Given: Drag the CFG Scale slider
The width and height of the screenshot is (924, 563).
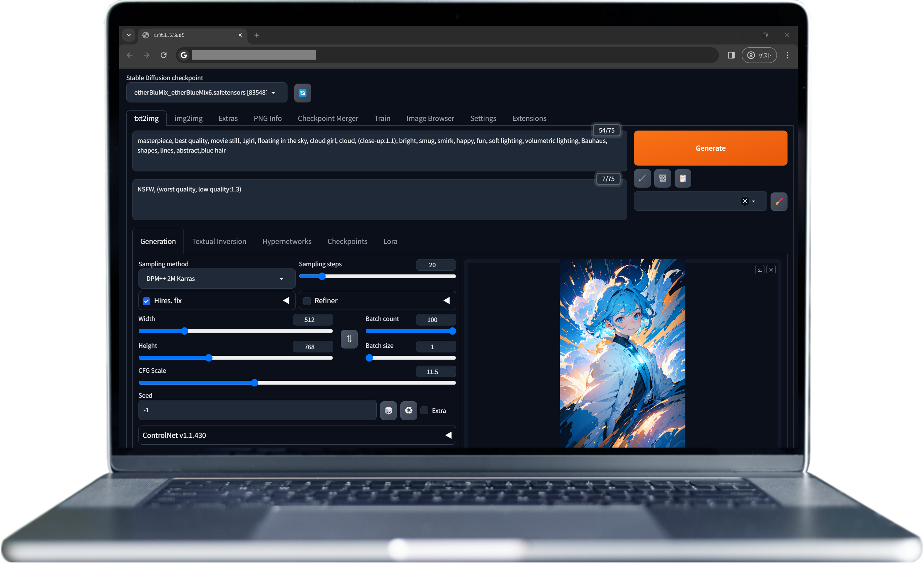Looking at the screenshot, I should pos(255,382).
